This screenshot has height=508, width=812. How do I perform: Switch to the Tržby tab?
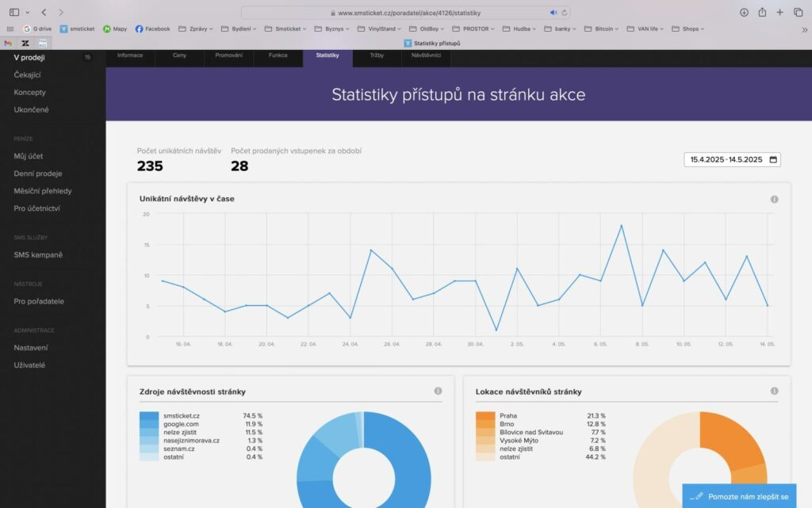click(x=377, y=55)
